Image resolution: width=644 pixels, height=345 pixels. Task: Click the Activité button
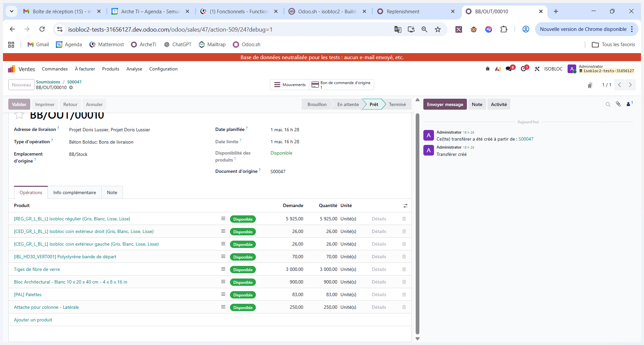pos(499,104)
